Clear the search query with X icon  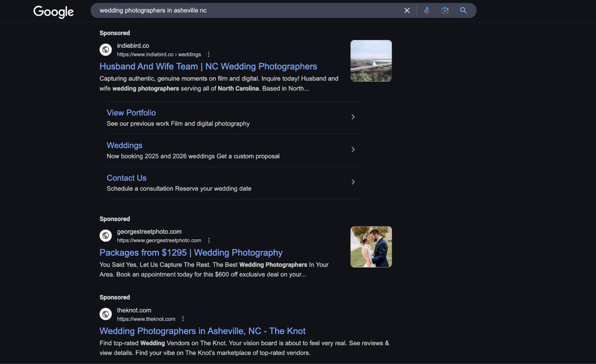[x=407, y=11]
